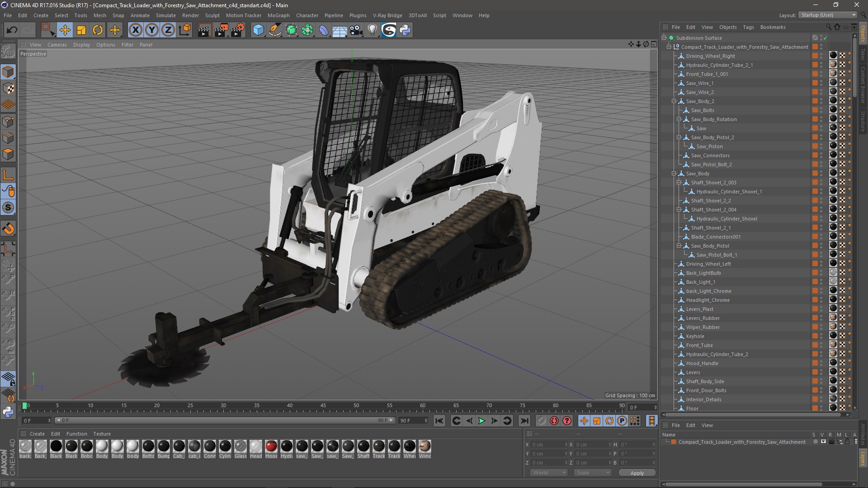
Task: Open Objects panel Tags menu
Action: (x=748, y=27)
